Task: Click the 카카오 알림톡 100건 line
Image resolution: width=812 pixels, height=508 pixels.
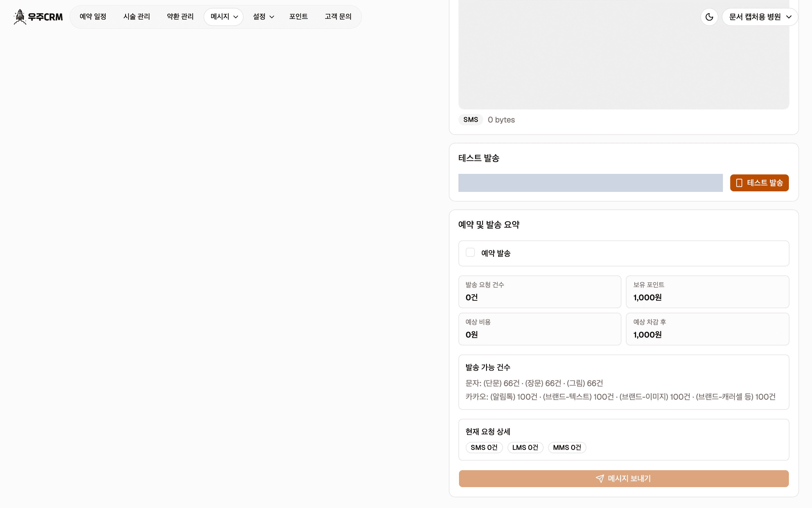Action: click(620, 397)
